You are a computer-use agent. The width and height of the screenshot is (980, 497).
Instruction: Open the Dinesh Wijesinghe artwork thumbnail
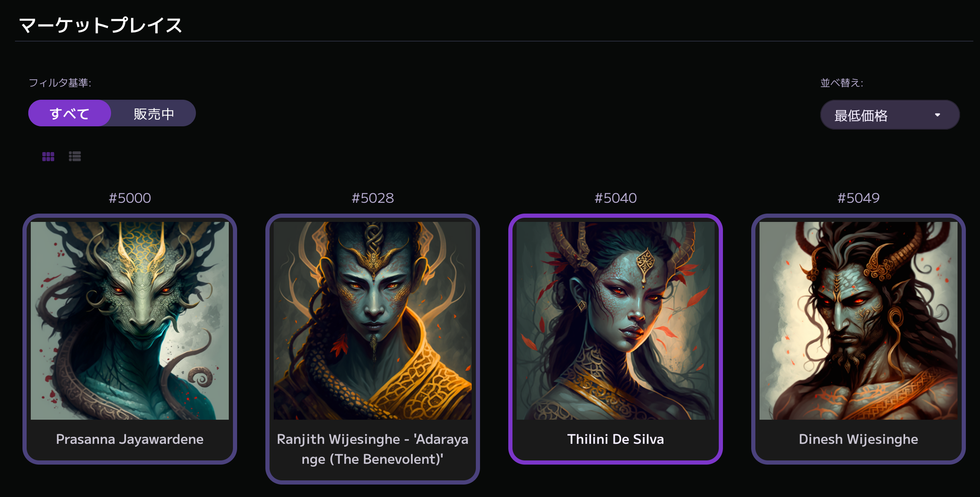pos(859,321)
